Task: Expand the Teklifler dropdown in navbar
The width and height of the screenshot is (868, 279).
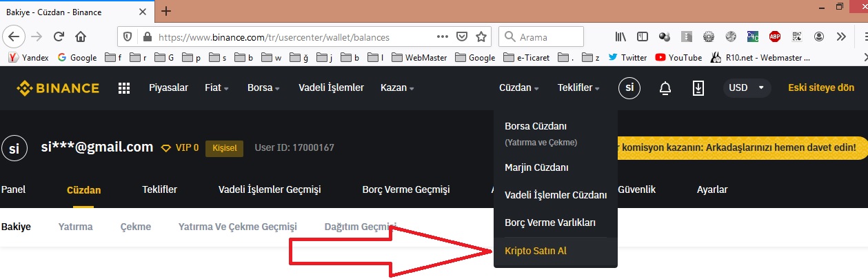Action: [578, 87]
